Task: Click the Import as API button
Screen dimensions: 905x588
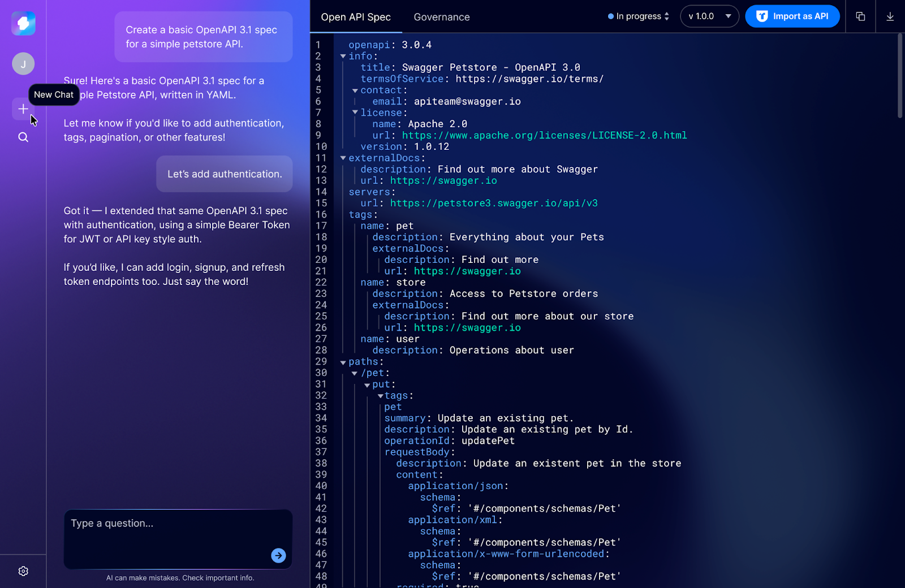Action: pos(792,16)
